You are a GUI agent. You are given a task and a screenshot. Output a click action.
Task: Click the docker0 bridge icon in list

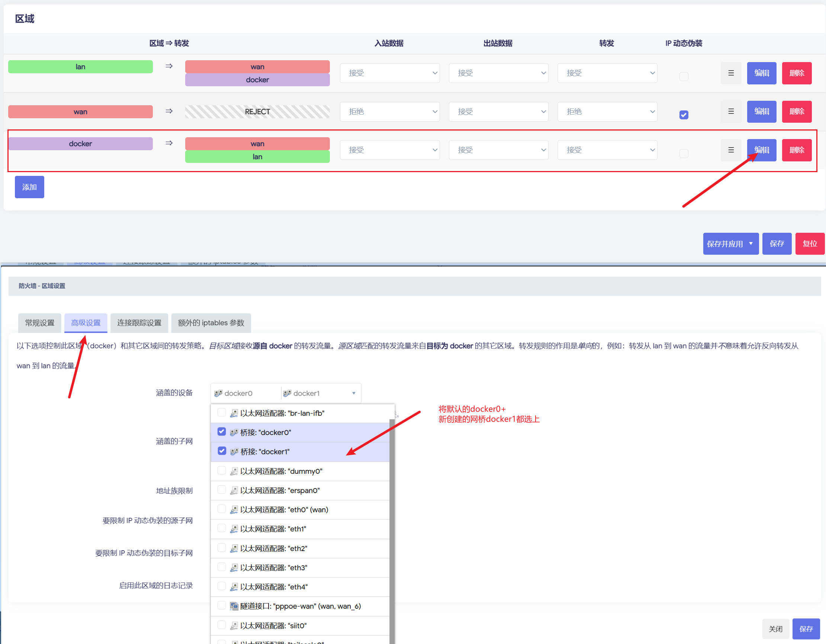click(x=234, y=432)
